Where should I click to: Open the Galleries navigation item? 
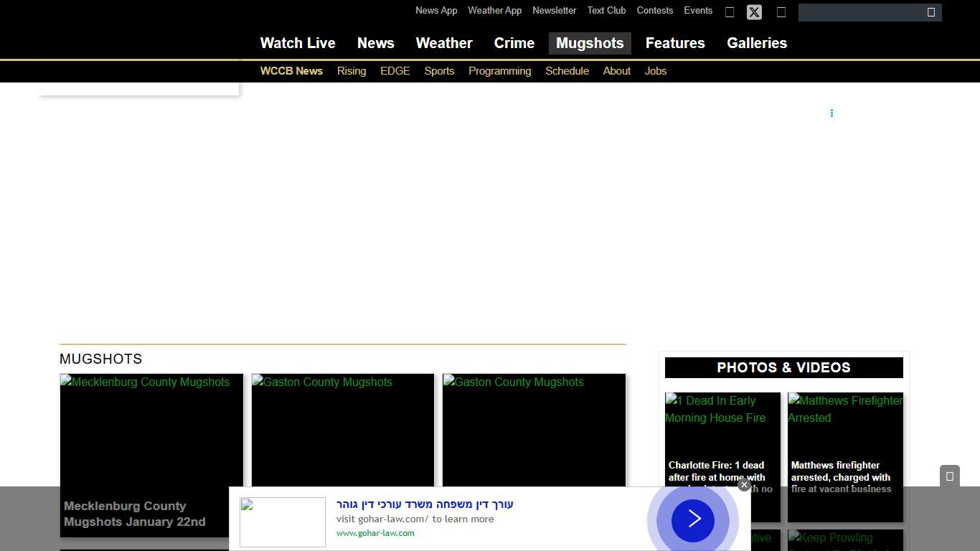click(x=757, y=43)
